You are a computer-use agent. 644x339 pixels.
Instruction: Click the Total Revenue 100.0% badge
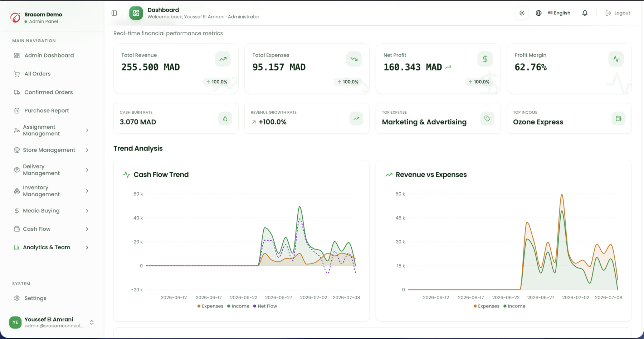click(217, 82)
